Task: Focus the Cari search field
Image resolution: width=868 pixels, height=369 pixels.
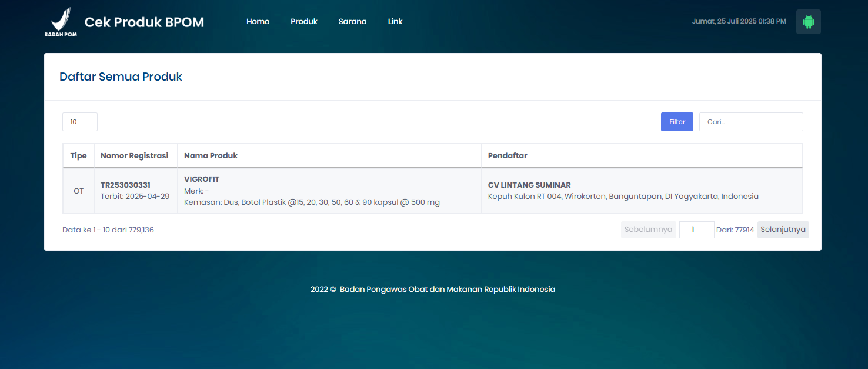Action: click(x=750, y=122)
